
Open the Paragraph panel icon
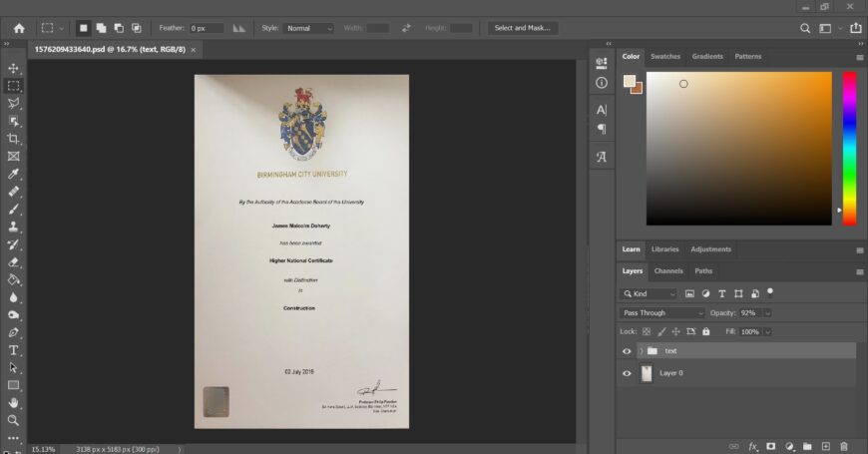pos(602,129)
